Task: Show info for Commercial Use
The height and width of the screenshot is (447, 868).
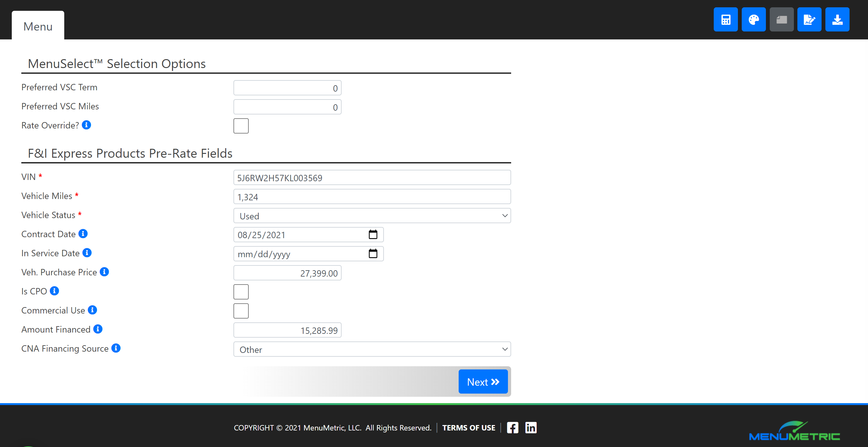Action: 92,310
